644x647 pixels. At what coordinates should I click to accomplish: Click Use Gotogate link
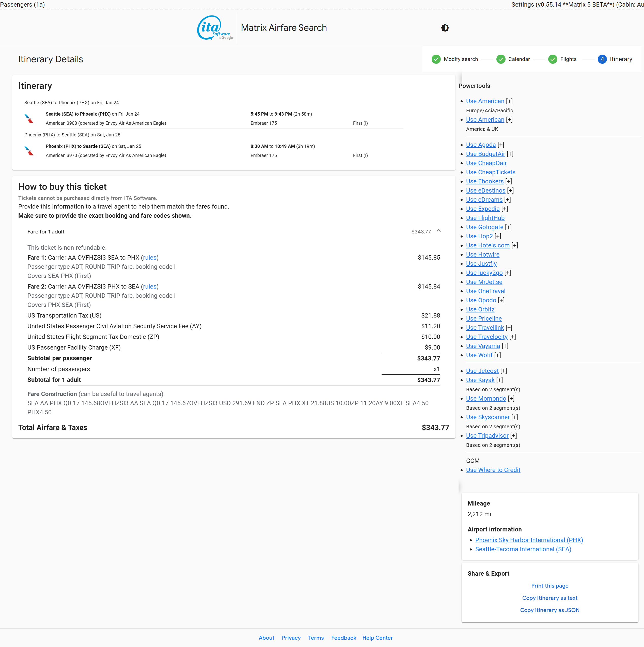point(485,227)
